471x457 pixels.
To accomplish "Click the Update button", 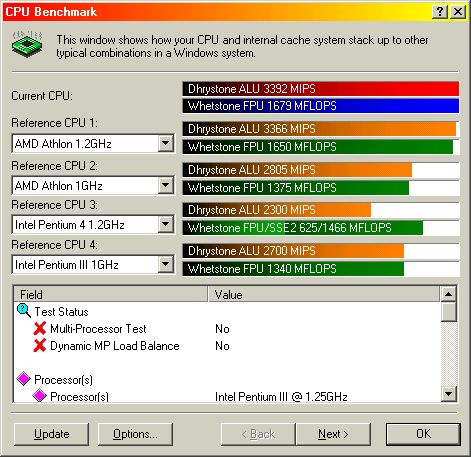I will 52,434.
